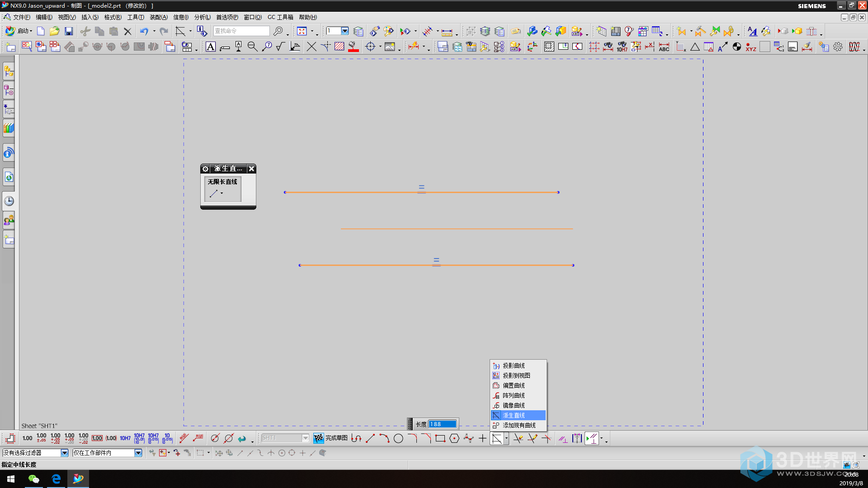Select the boxed 1.00 basic dimension style
This screenshot has width=868, height=488.
click(97, 438)
